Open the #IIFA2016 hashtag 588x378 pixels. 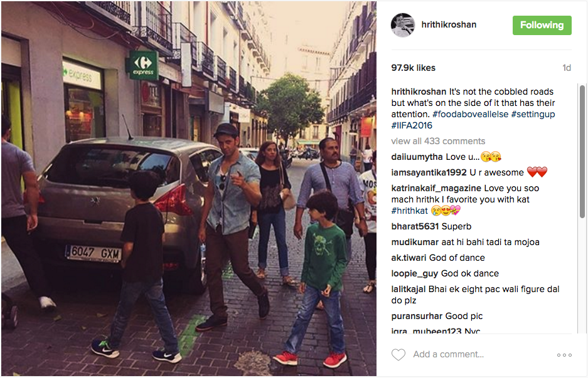click(412, 125)
